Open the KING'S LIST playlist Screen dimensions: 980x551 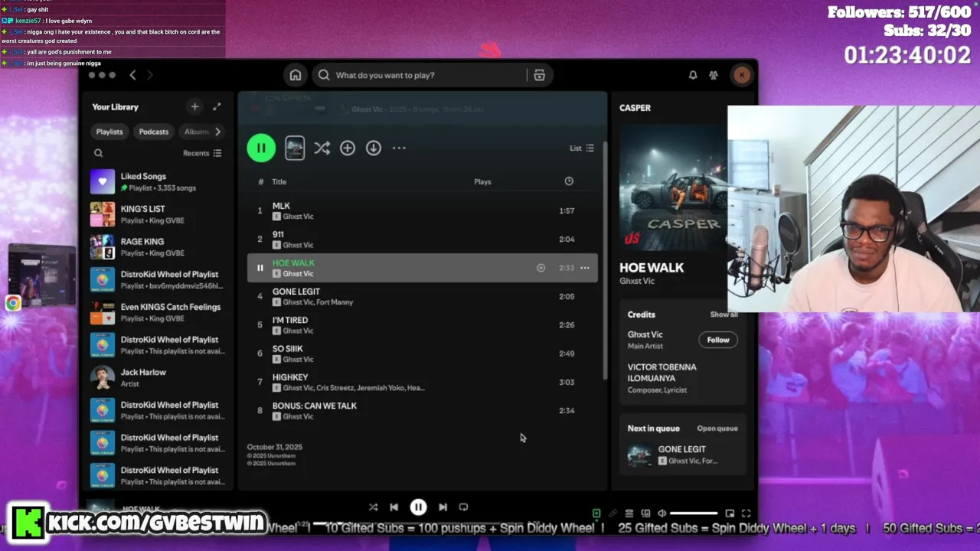point(158,214)
